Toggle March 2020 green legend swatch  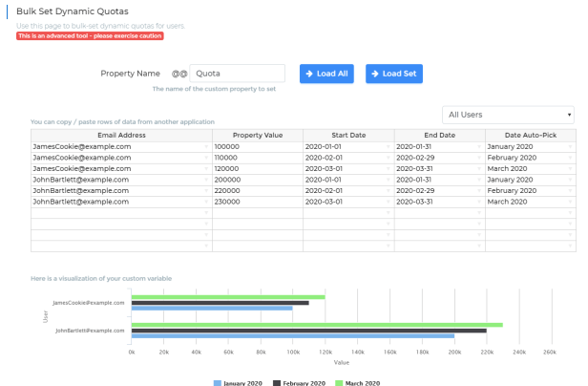coord(338,382)
